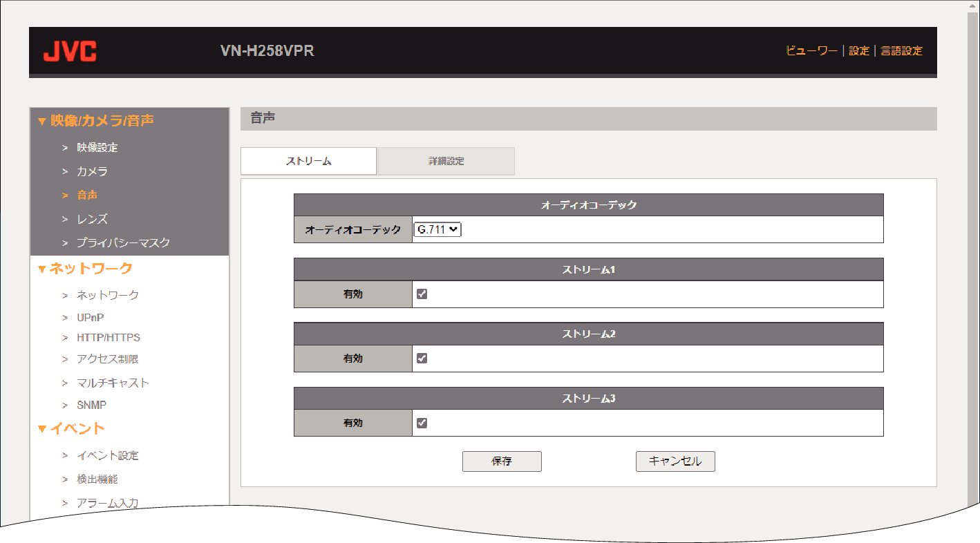Click the 保存 button
This screenshot has height=543, width=980.
(502, 461)
